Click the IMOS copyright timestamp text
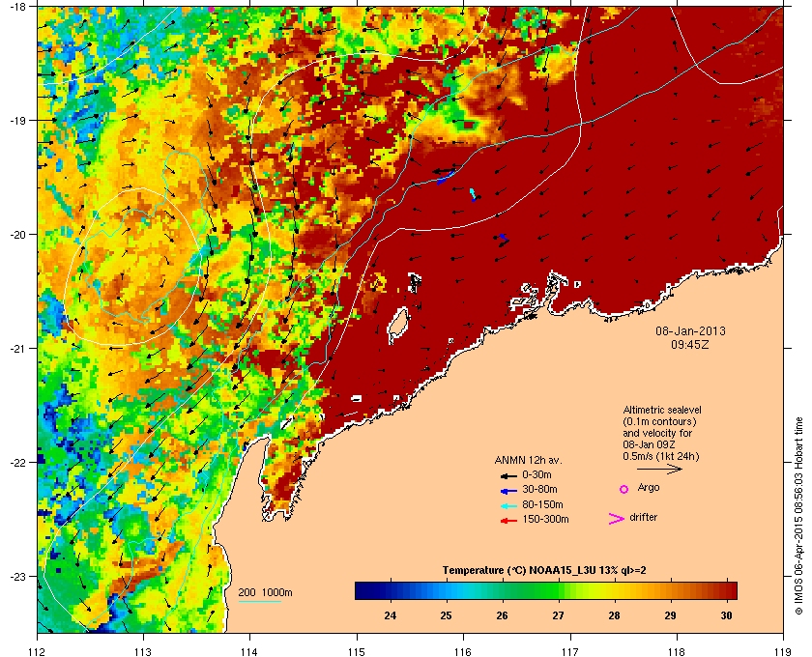This screenshot has width=812, height=657. pos(798,517)
